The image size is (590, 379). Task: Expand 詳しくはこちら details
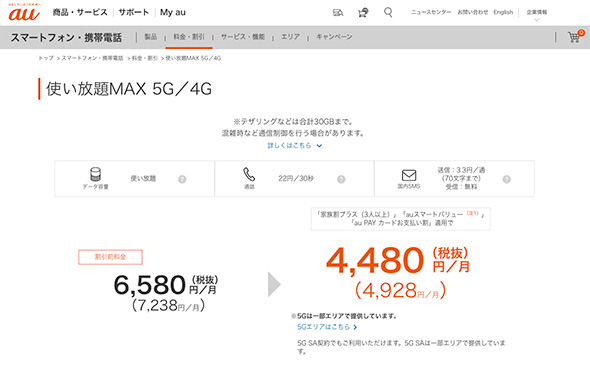[294, 145]
